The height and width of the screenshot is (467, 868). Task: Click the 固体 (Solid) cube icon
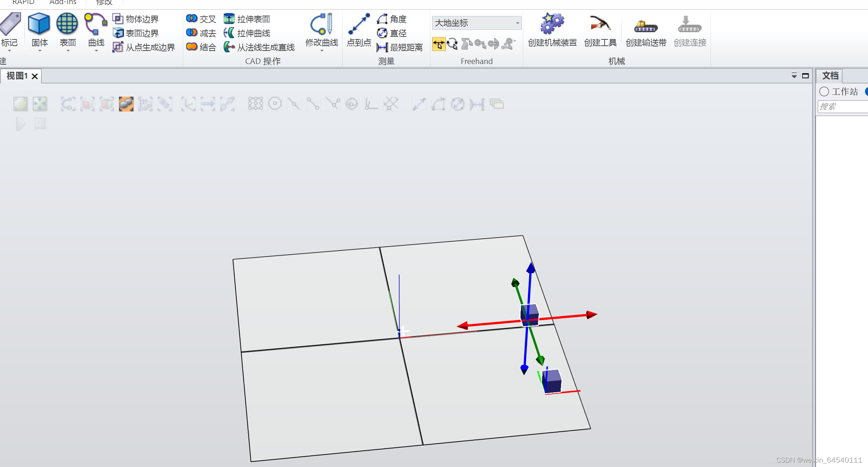click(x=39, y=24)
